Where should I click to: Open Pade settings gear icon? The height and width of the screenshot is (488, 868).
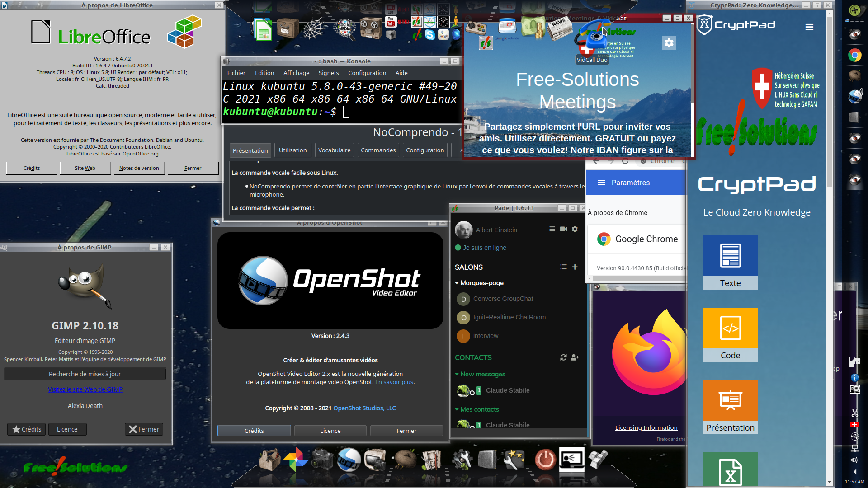coord(575,229)
